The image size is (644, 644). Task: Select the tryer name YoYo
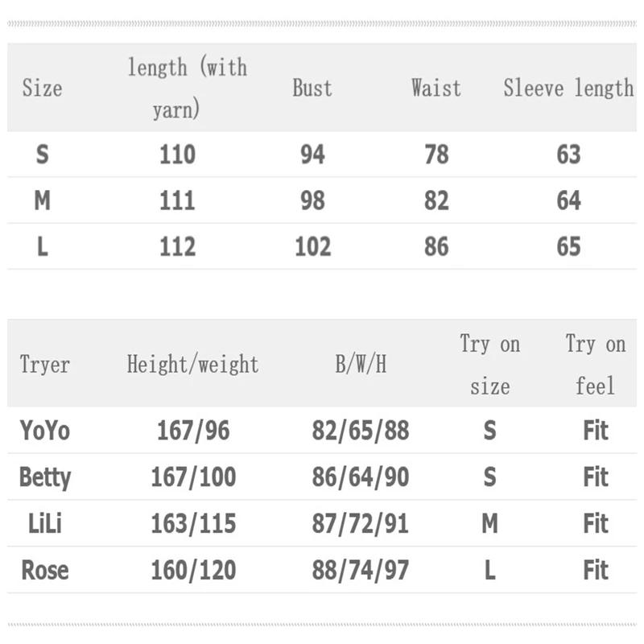[x=45, y=431]
